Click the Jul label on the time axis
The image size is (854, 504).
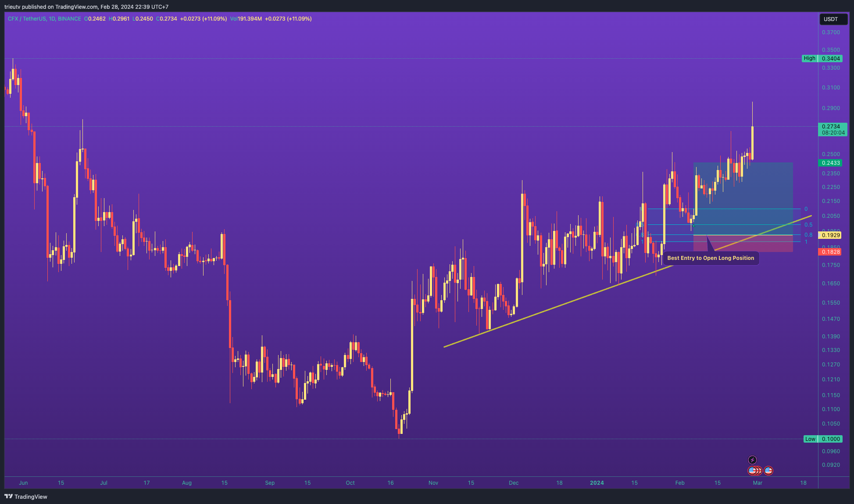tap(104, 483)
